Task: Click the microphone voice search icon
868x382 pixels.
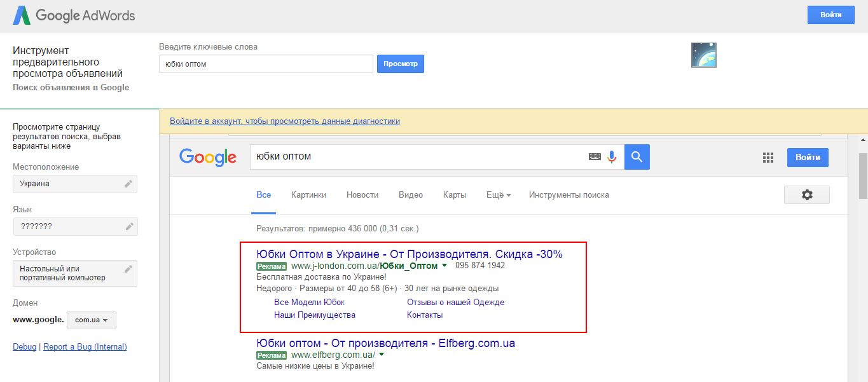Action: [612, 156]
